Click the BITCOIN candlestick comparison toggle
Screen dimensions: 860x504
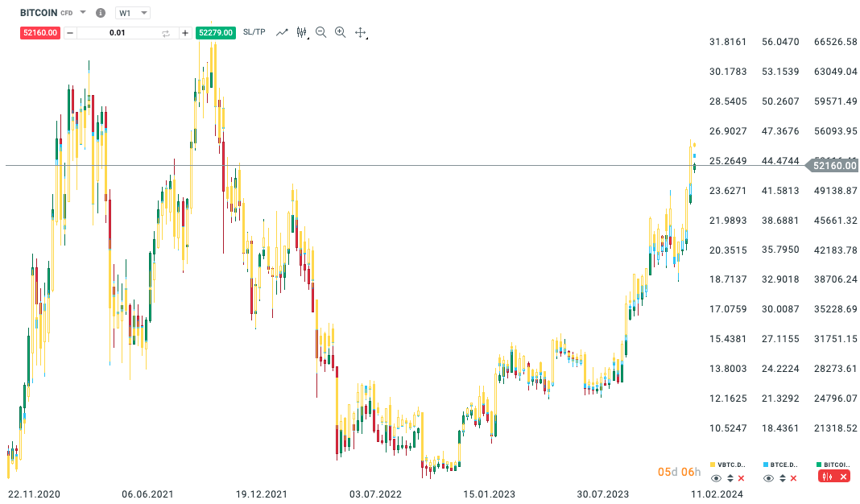(827, 477)
